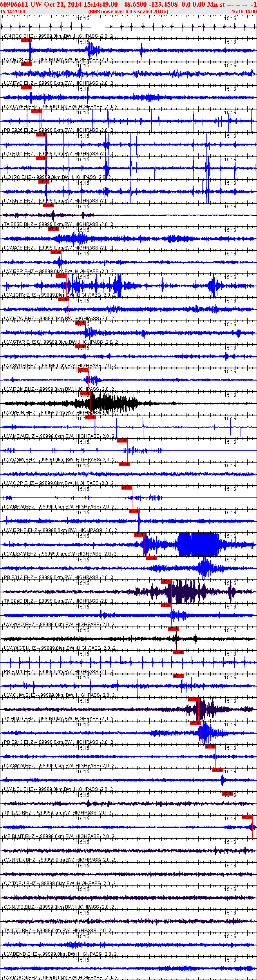This screenshot has width=257, height=980.
Task: Click the UW BHW EHZ station label
Action: point(19,507)
